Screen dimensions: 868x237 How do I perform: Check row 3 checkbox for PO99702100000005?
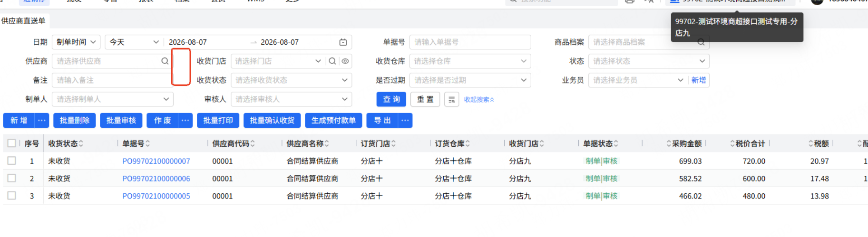(12, 195)
